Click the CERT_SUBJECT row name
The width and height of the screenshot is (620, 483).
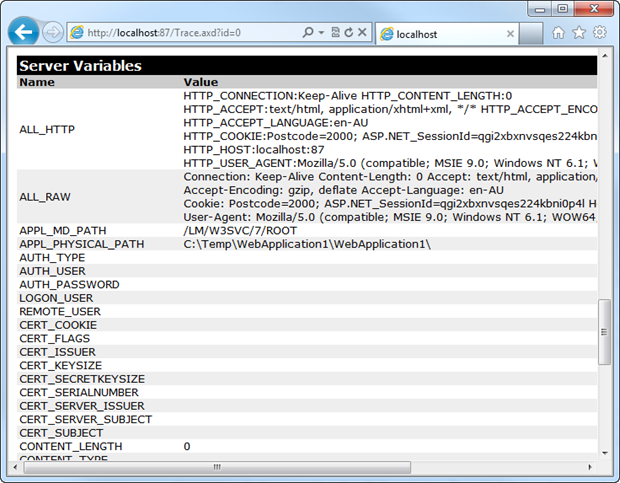(61, 433)
